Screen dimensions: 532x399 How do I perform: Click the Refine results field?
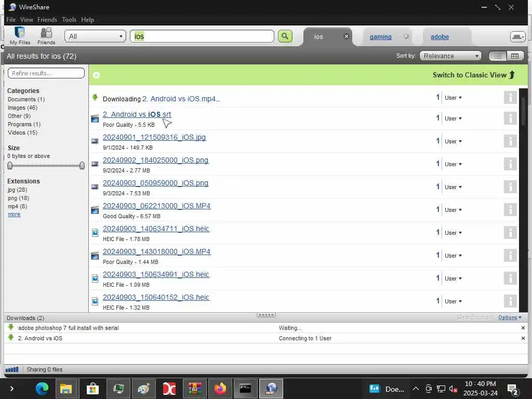pos(46,73)
